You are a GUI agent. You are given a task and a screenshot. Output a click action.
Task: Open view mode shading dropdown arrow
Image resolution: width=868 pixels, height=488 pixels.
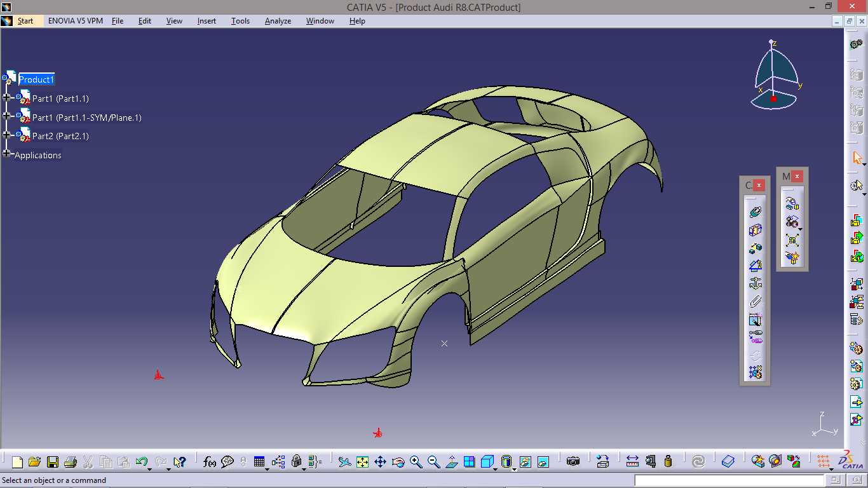pyautogui.click(x=513, y=469)
